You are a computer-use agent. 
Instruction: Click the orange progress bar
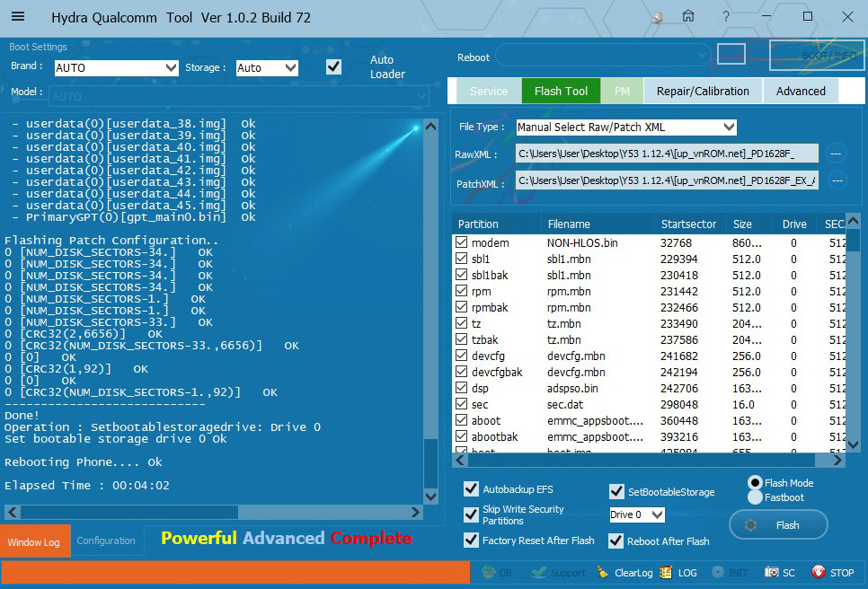point(235,572)
